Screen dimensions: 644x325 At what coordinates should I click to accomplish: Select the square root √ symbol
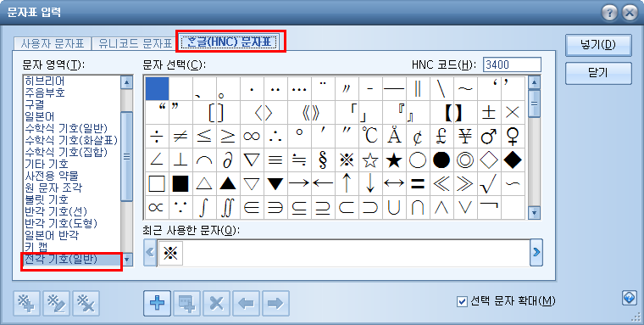tap(489, 184)
